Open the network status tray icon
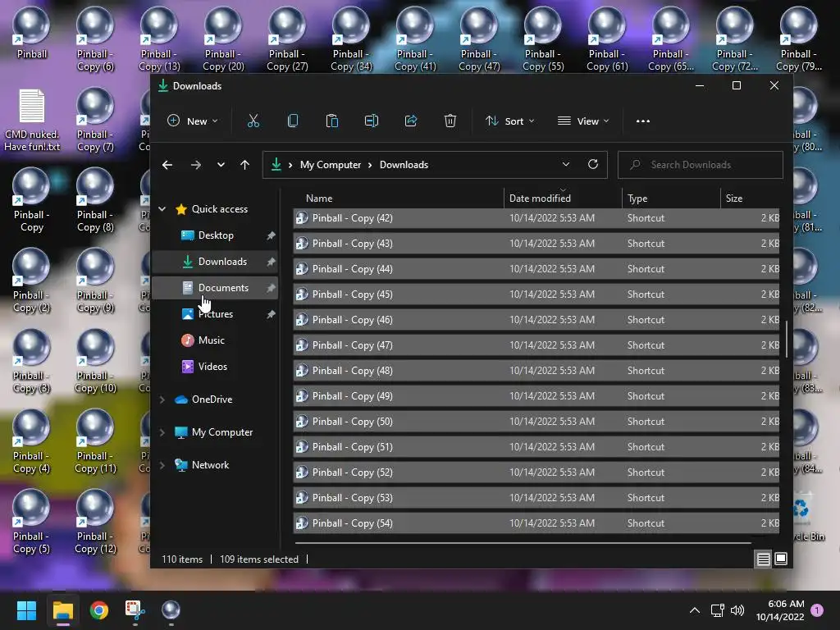840x630 pixels. coord(717,610)
